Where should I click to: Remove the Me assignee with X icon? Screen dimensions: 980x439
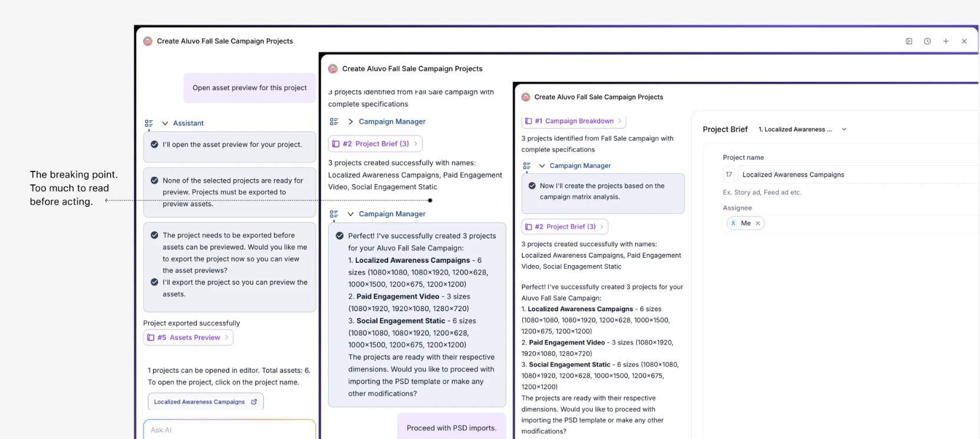pos(758,223)
